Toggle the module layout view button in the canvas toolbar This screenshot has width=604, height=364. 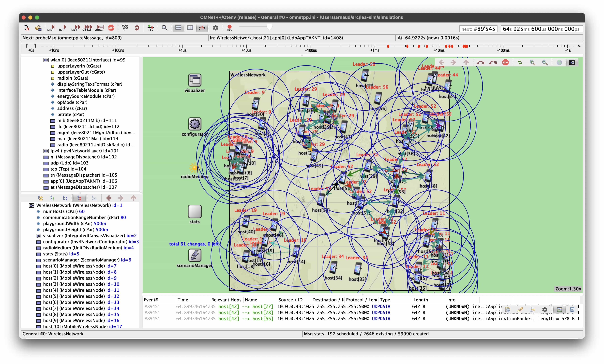572,62
